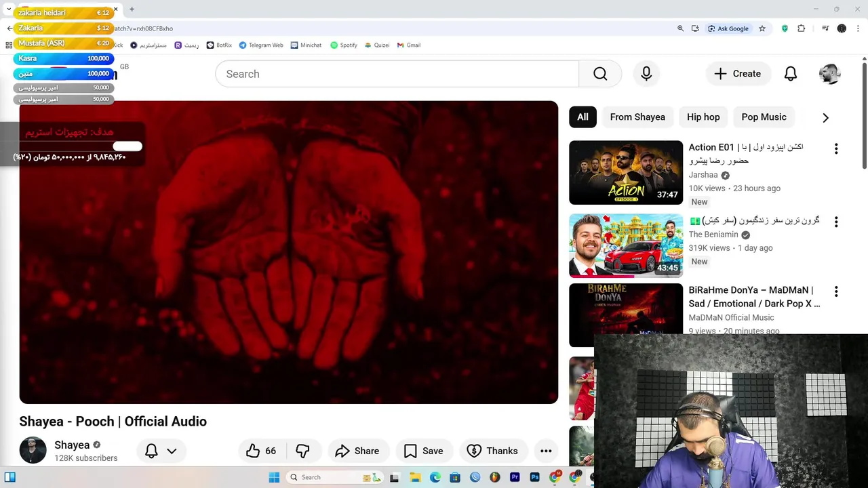Open YouTube notifications bell in header
868x488 pixels.
(791, 74)
